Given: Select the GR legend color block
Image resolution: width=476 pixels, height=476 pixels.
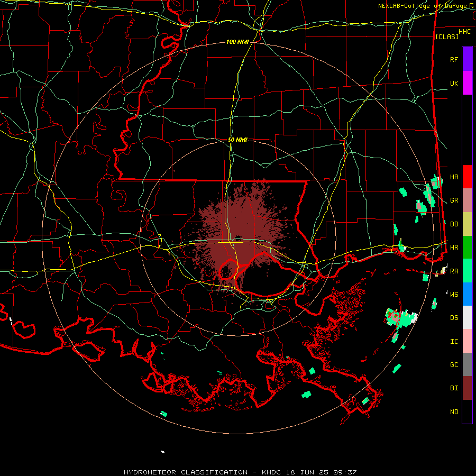Looking at the screenshot, I should click(x=467, y=200).
